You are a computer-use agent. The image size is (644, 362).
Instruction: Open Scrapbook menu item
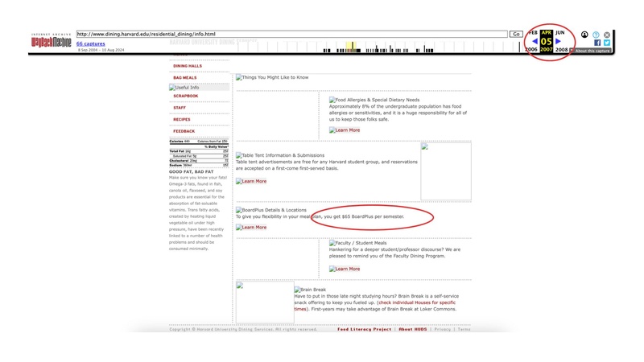click(x=186, y=96)
